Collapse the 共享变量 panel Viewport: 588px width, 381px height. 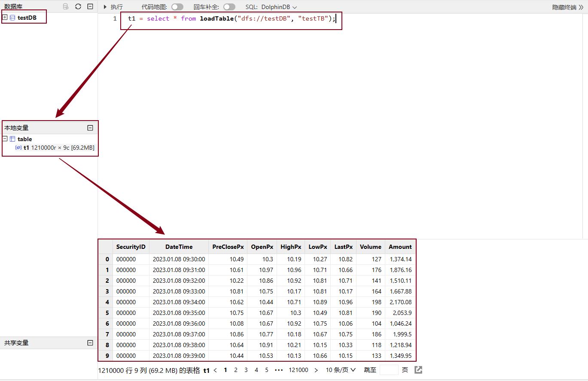(90, 343)
